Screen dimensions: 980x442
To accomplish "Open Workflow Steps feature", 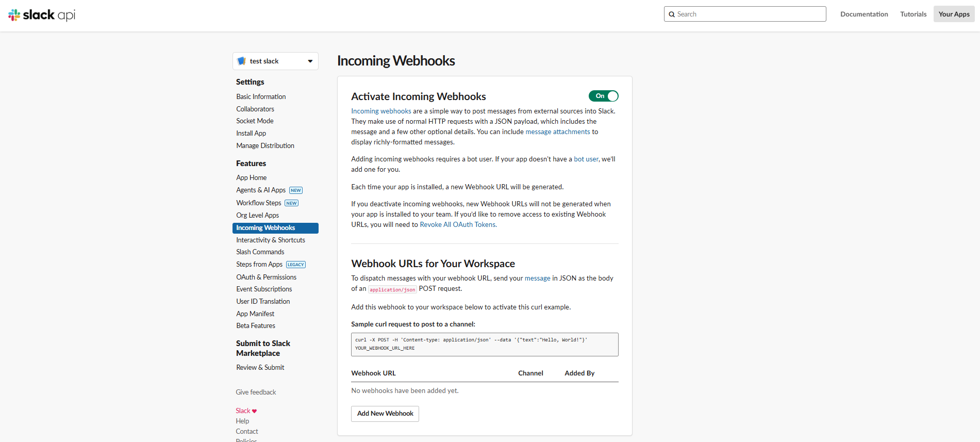I will [x=259, y=203].
